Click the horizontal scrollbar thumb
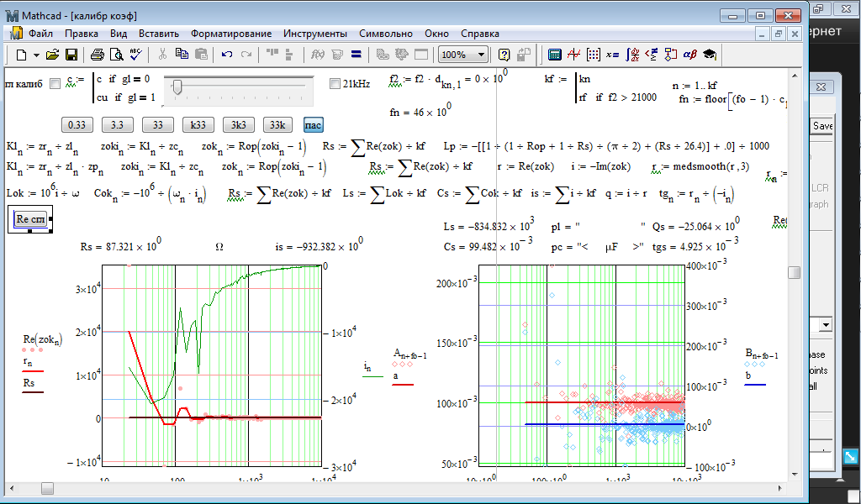861x504 pixels. [47, 488]
